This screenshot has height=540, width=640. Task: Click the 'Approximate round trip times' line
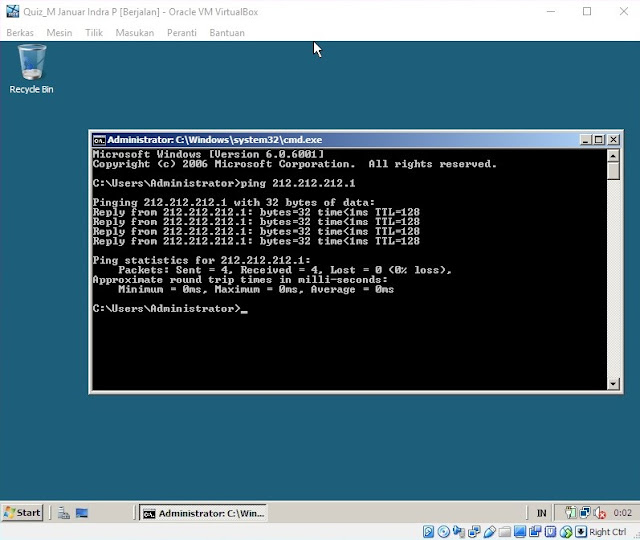[240, 280]
